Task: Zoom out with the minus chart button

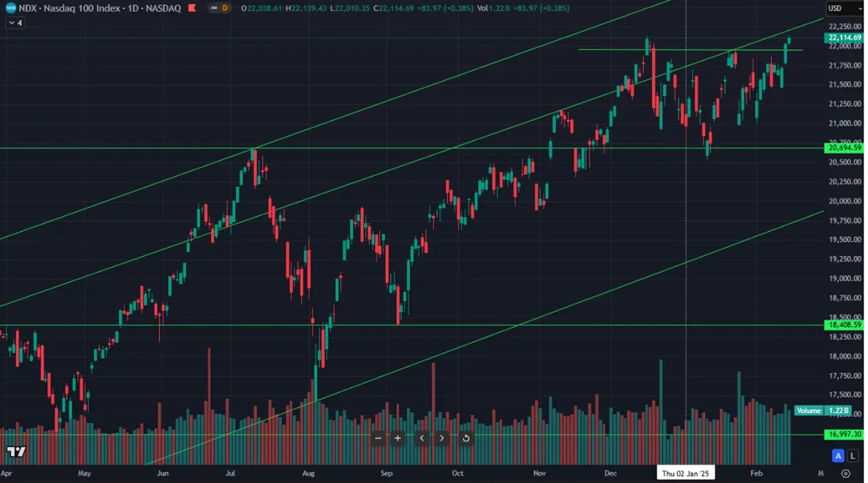Action: click(378, 438)
